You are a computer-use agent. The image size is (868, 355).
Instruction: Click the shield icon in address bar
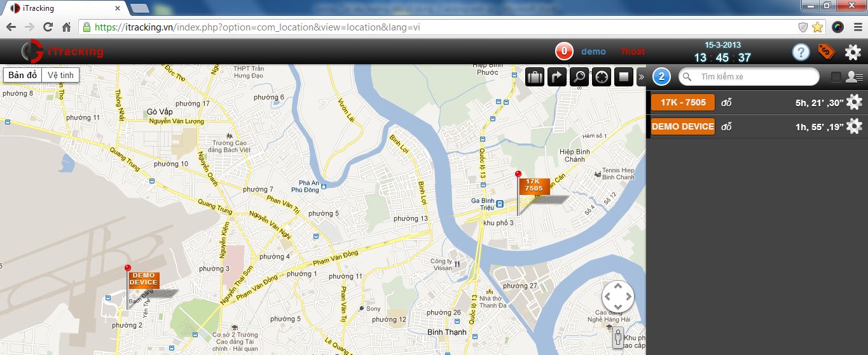(x=803, y=27)
